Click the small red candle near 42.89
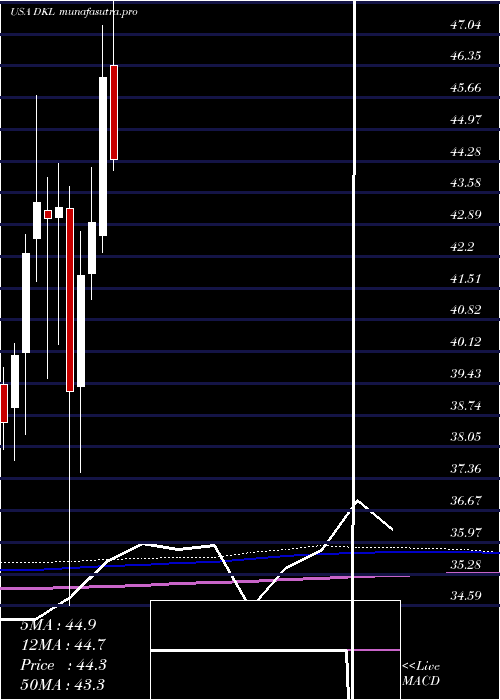The width and height of the screenshot is (500, 700). (x=48, y=214)
